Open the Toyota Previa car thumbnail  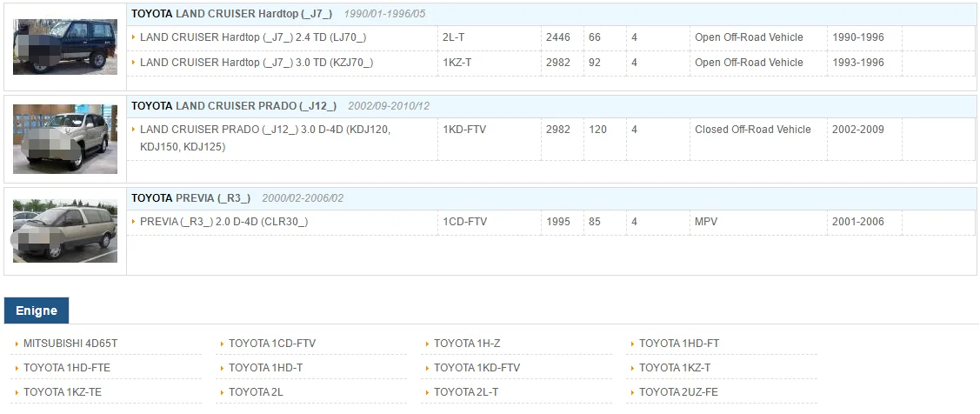pyautogui.click(x=65, y=230)
